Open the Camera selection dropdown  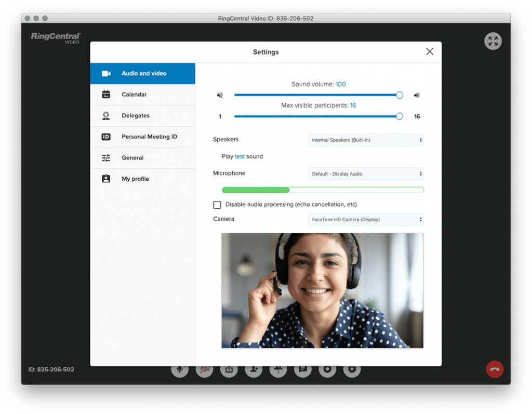366,220
